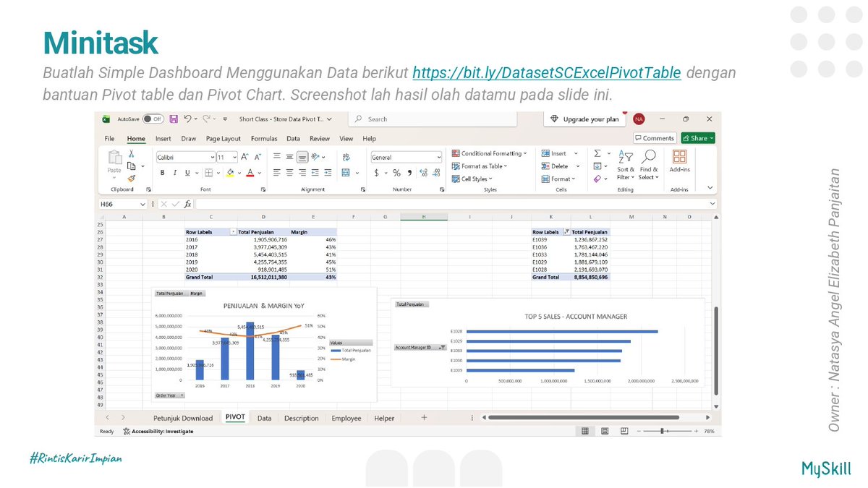Screen dimensions: 868x488
Task: Switch to Normal view icon in status bar
Action: (x=584, y=431)
